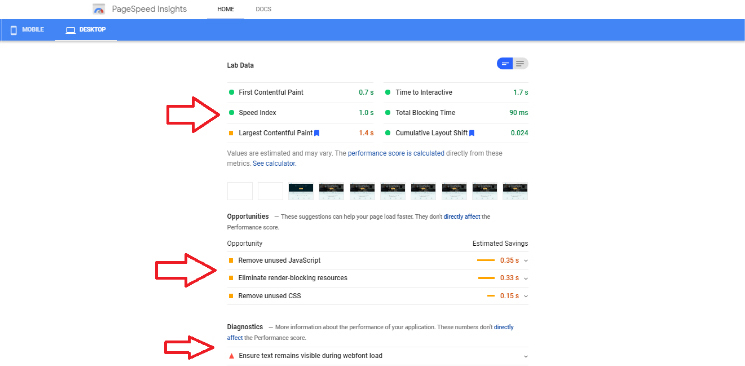Click the 90 ms blocking time value
The height and width of the screenshot is (366, 745).
tap(518, 113)
